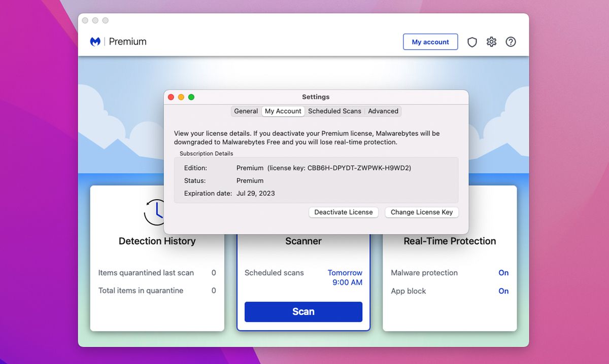Image resolution: width=609 pixels, height=364 pixels.
Task: Start a Scan
Action: (x=303, y=312)
